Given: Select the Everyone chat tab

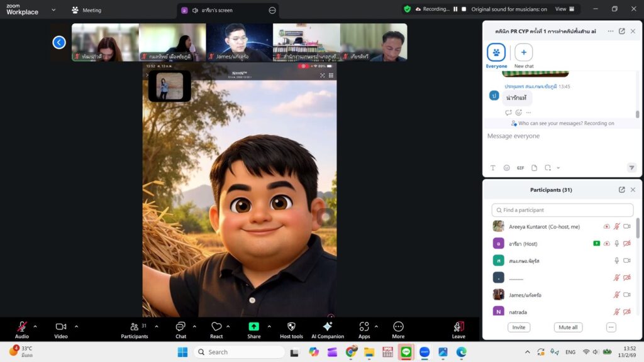Looking at the screenshot, I should click(x=496, y=55).
